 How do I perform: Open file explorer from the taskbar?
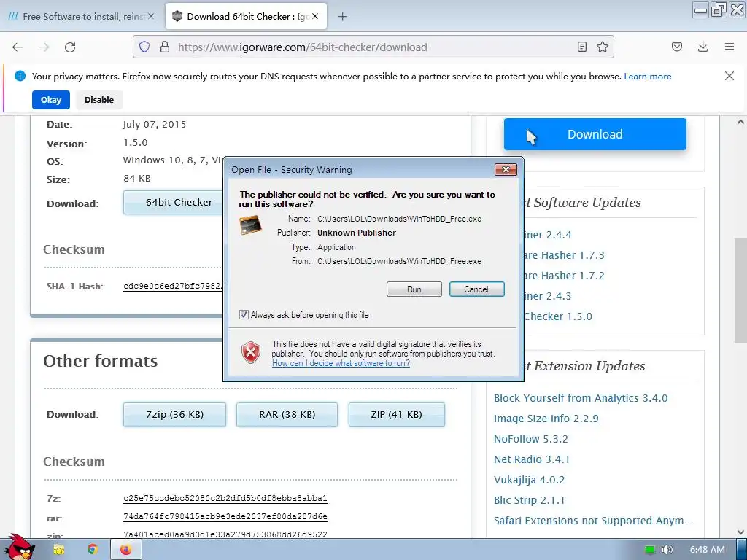click(x=58, y=550)
